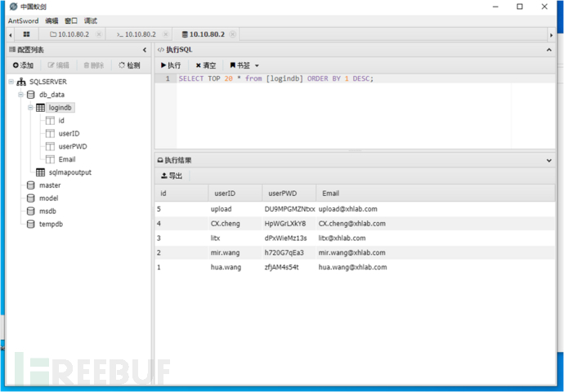The image size is (564, 392).
Task: Select the cell upload@xhlab.com
Action: 348,209
